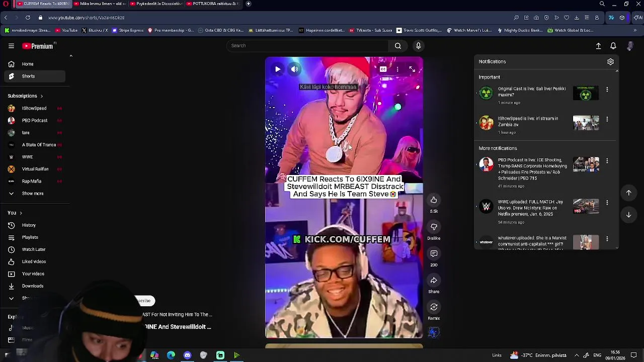
Task: Open the YouTube guide hamburger menu
Action: coord(11,46)
